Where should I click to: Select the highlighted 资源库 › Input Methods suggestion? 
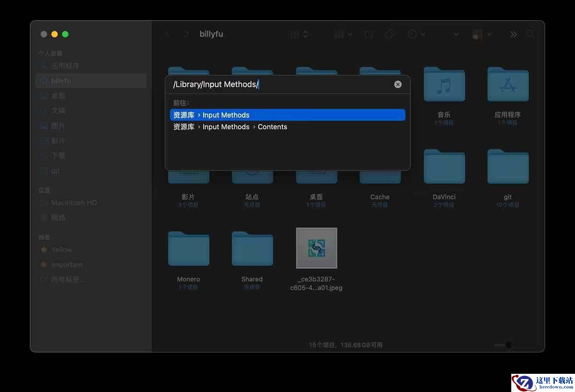click(x=287, y=115)
